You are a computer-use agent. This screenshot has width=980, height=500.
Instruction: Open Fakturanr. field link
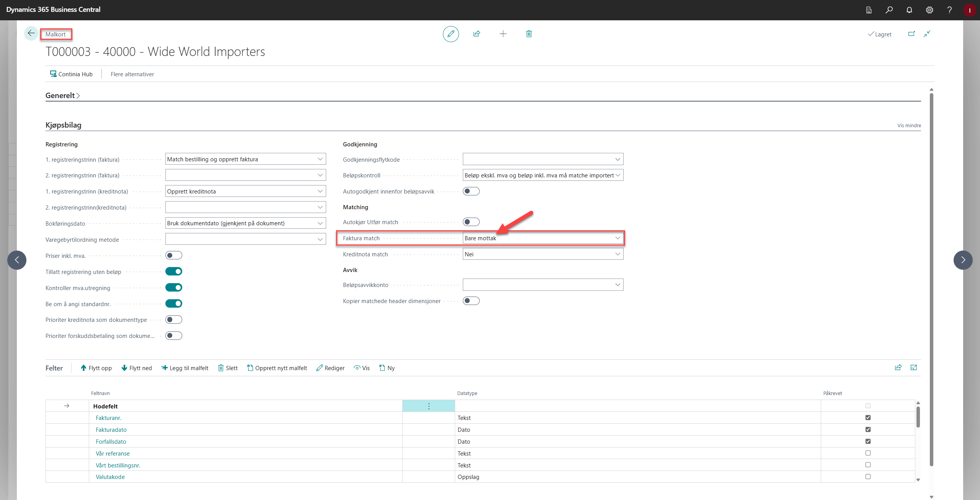click(x=108, y=418)
